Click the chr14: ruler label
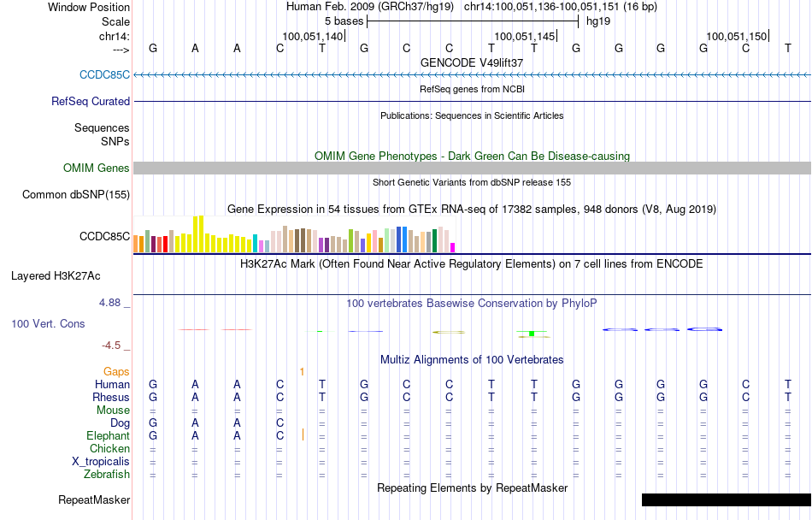This screenshot has width=812, height=520. tap(115, 36)
